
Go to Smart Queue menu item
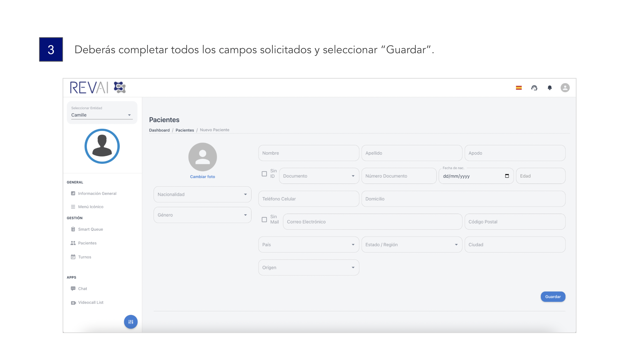pyautogui.click(x=90, y=229)
